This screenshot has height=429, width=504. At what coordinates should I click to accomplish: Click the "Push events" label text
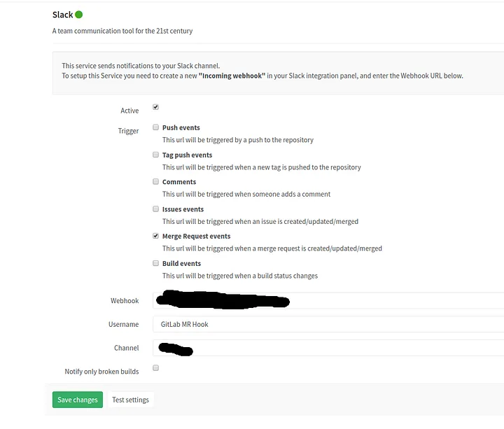(181, 128)
